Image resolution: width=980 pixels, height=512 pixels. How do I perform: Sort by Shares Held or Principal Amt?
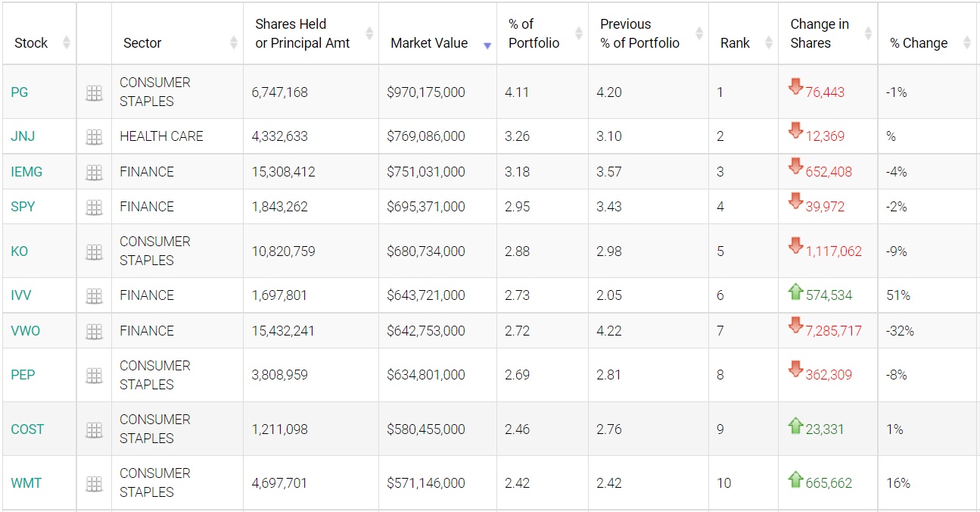(x=302, y=34)
